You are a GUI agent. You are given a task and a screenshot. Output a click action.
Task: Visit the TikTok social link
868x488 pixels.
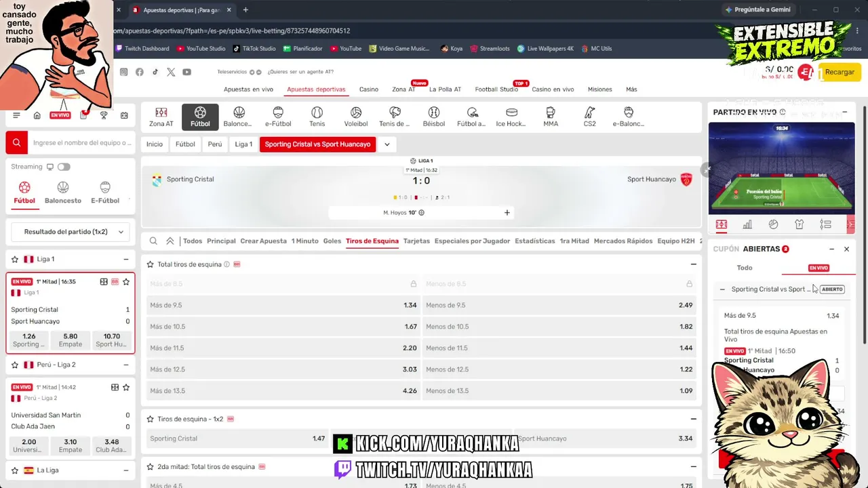pos(155,72)
